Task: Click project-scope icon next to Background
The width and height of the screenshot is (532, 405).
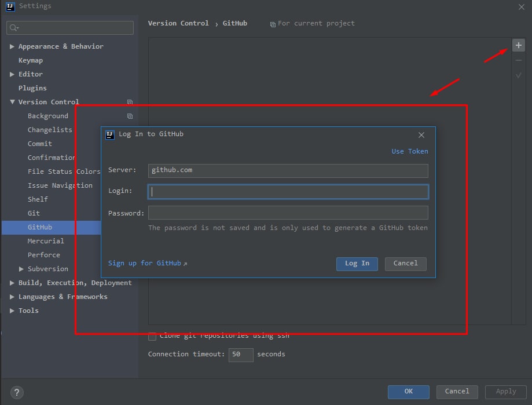Action: tap(130, 116)
